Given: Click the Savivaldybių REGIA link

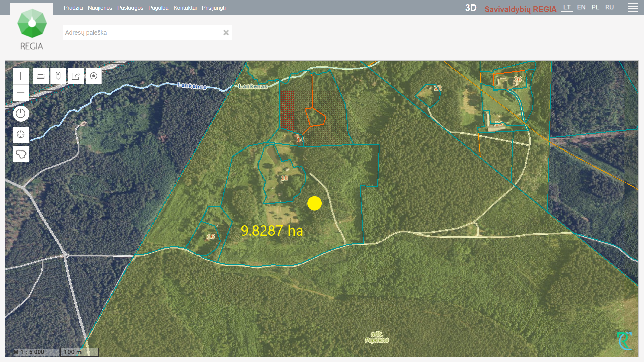Looking at the screenshot, I should pyautogui.click(x=520, y=9).
